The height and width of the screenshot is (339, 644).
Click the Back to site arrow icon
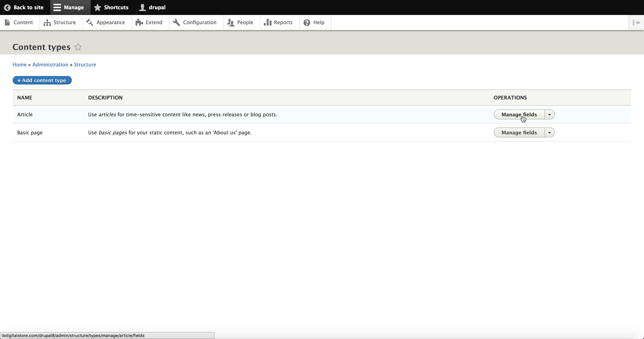[7, 7]
